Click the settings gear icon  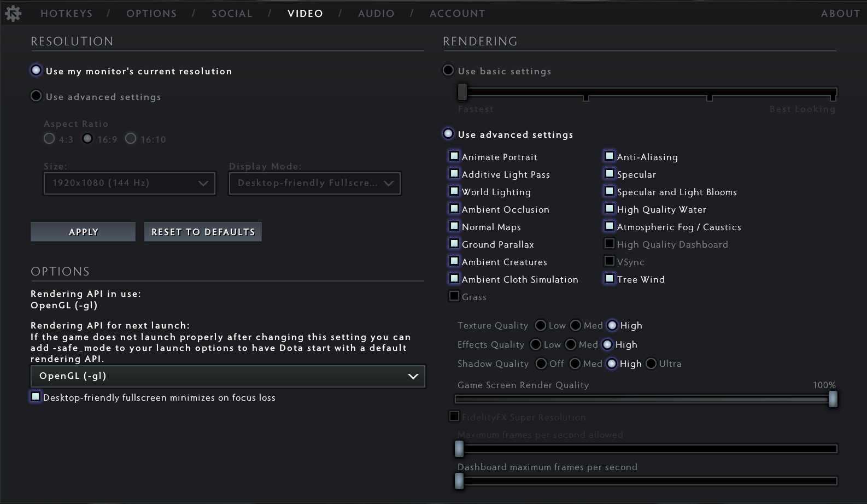(13, 13)
